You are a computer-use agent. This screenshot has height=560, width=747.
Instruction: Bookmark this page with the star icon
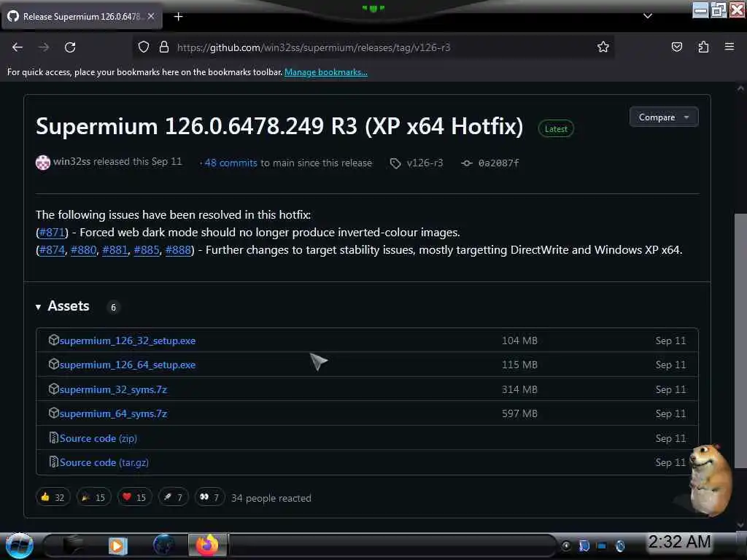(x=603, y=47)
